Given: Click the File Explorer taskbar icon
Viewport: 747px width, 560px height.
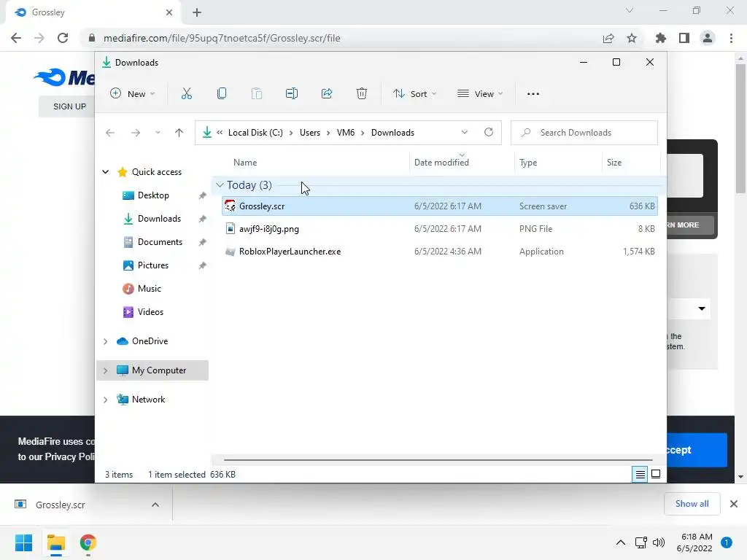Looking at the screenshot, I should pos(56,542).
